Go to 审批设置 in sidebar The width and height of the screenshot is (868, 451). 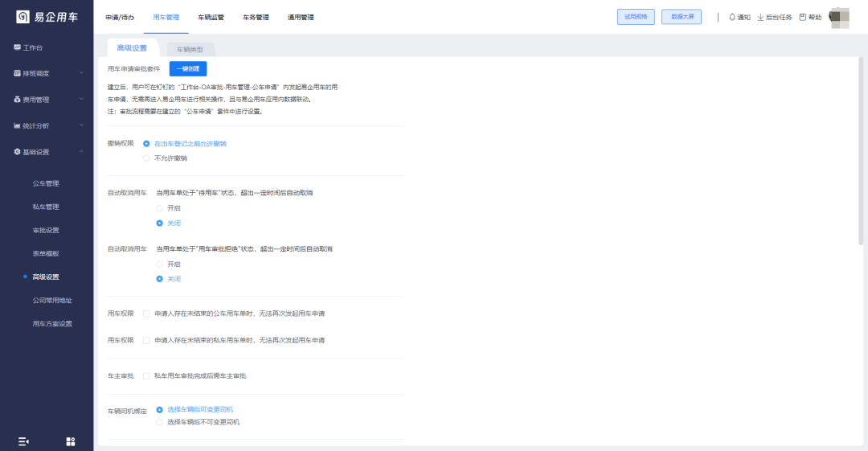pos(45,230)
